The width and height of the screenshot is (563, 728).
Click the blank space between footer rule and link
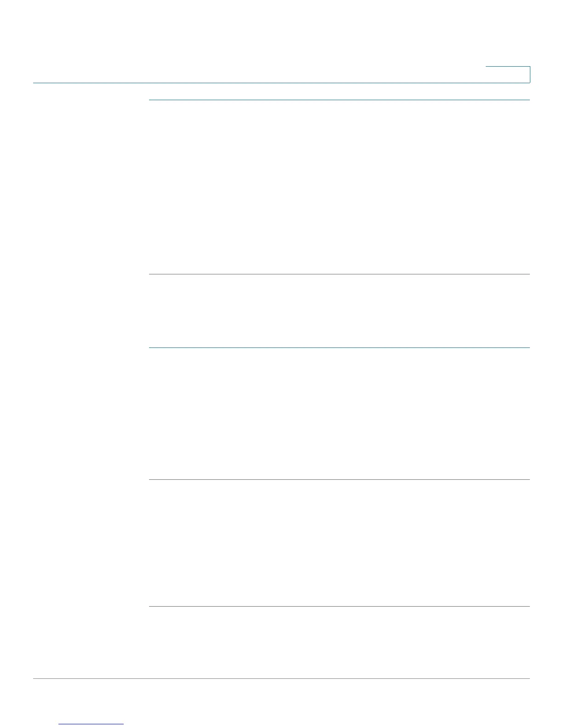point(281,701)
